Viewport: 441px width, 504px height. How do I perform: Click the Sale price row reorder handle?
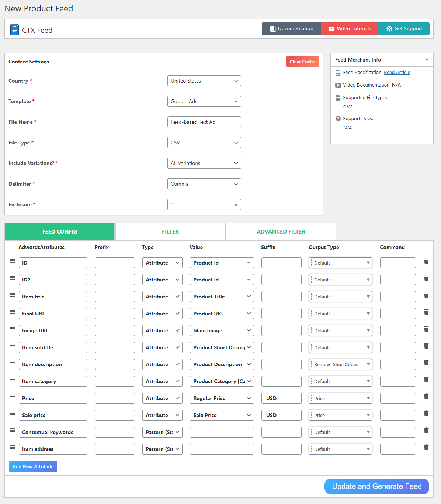coord(13,413)
